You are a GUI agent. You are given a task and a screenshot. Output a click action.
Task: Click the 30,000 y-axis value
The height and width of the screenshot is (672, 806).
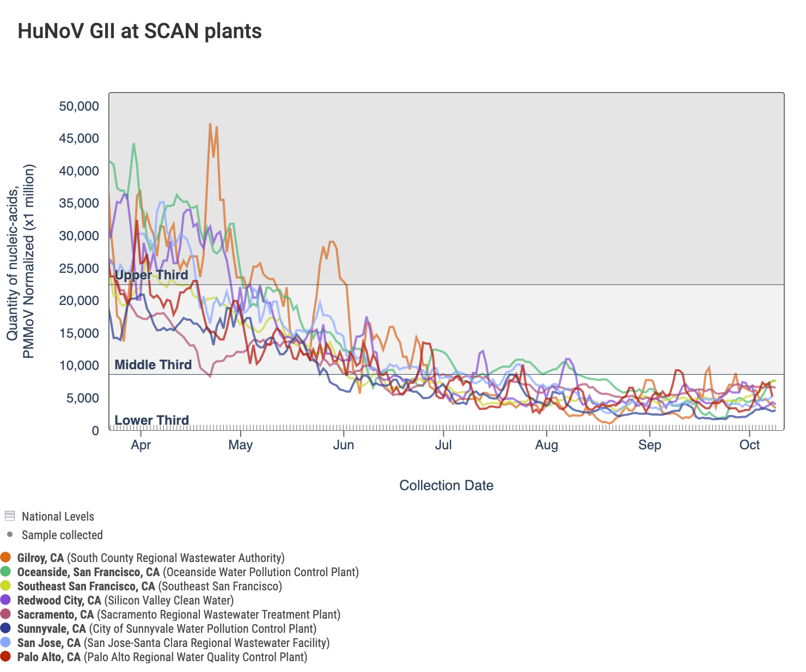coord(79,236)
